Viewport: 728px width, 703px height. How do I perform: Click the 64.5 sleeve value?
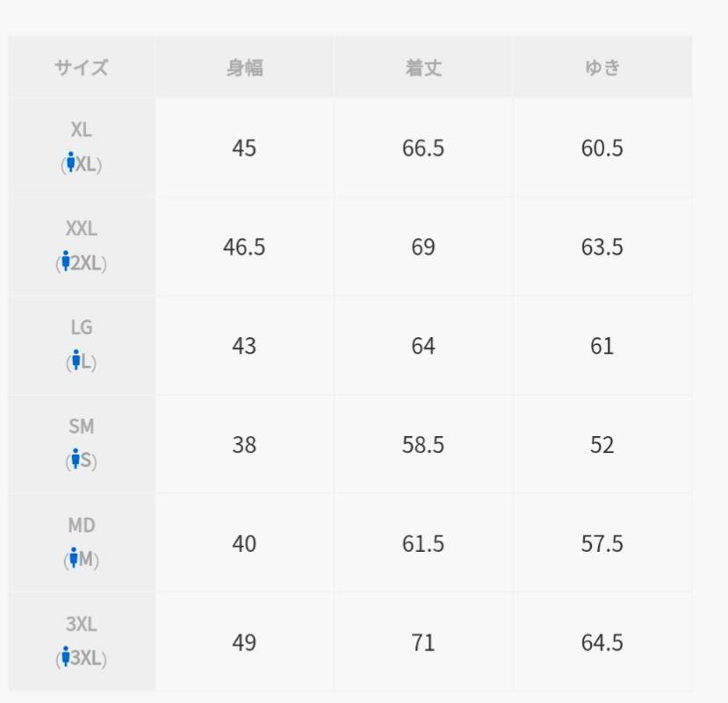(602, 642)
